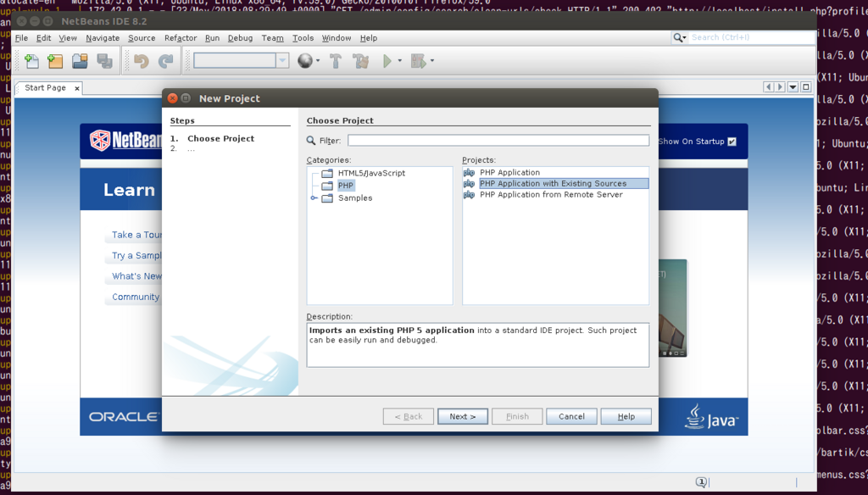Click the maximize editor window icon

(x=806, y=87)
